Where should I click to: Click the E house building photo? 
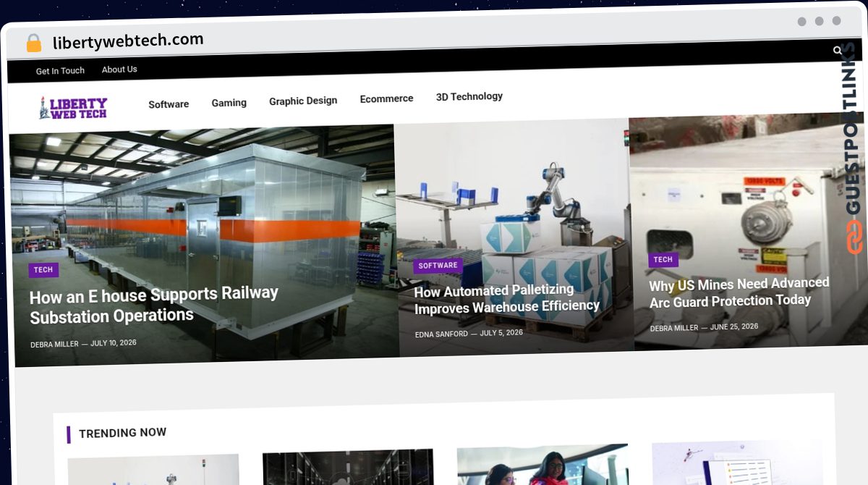tap(204, 246)
